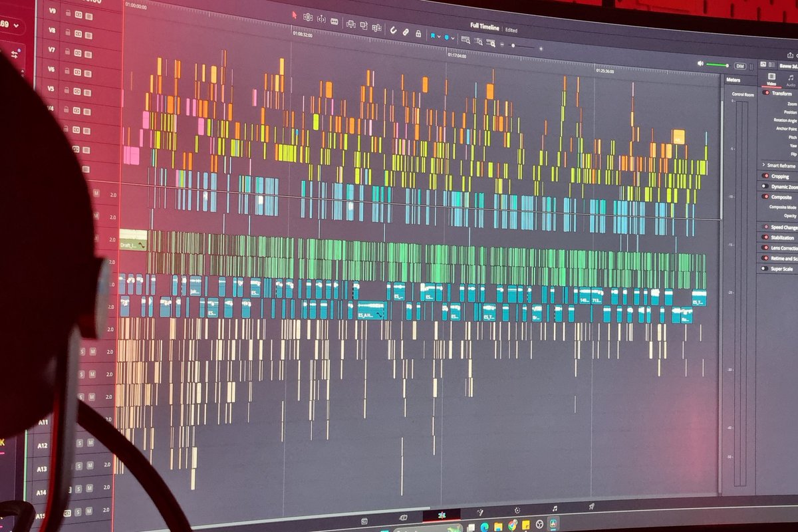The height and width of the screenshot is (532, 798).
Task: Open the dropdown beside 69 value
Action: (x=15, y=25)
